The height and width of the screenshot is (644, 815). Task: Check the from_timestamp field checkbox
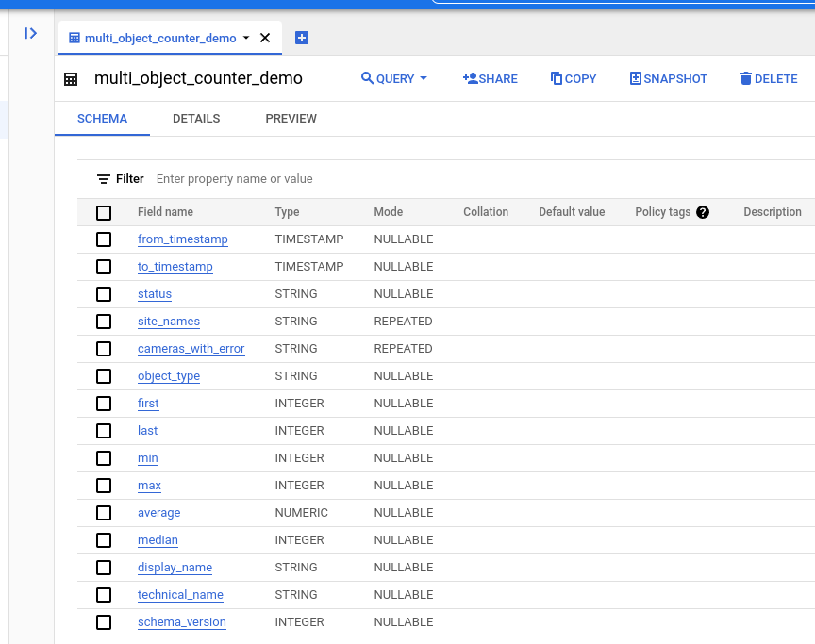pyautogui.click(x=104, y=239)
